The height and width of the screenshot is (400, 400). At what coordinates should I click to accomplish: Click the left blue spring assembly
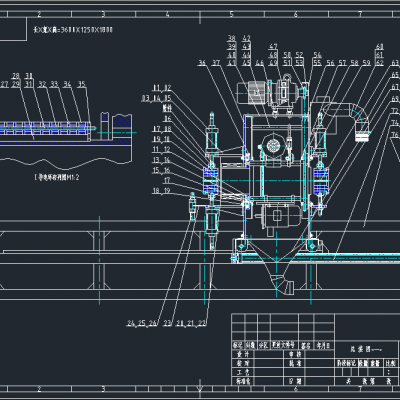coord(211,181)
